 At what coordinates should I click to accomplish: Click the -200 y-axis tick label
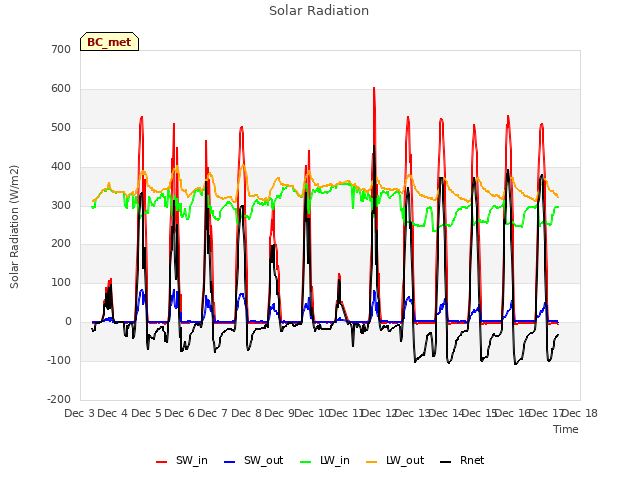(x=59, y=399)
